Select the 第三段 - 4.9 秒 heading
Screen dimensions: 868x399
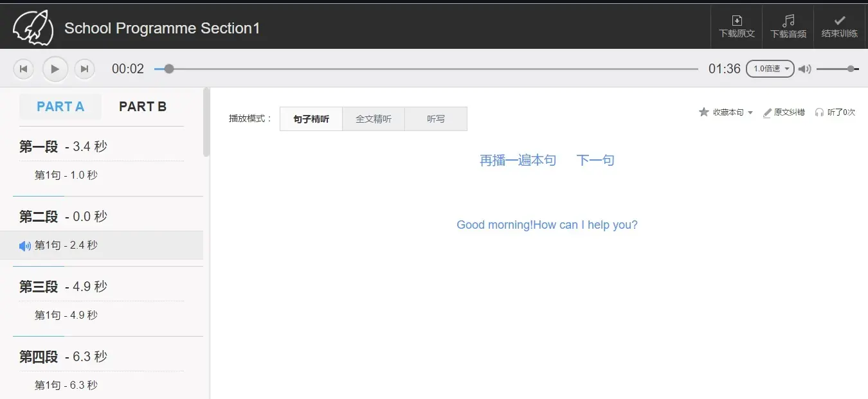[63, 287]
